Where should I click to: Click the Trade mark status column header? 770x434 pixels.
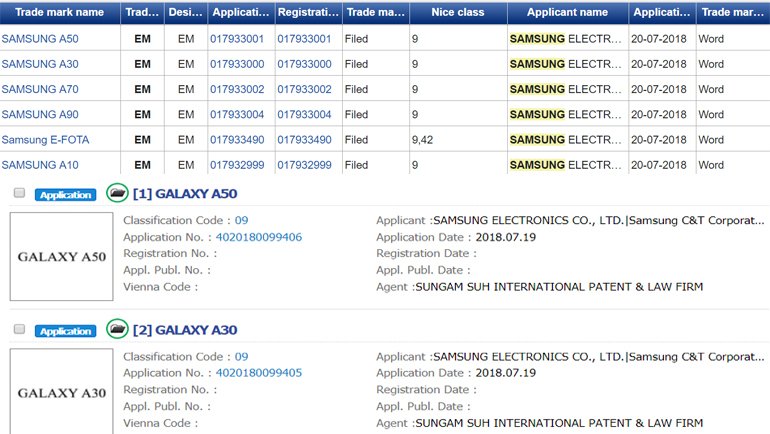point(376,12)
